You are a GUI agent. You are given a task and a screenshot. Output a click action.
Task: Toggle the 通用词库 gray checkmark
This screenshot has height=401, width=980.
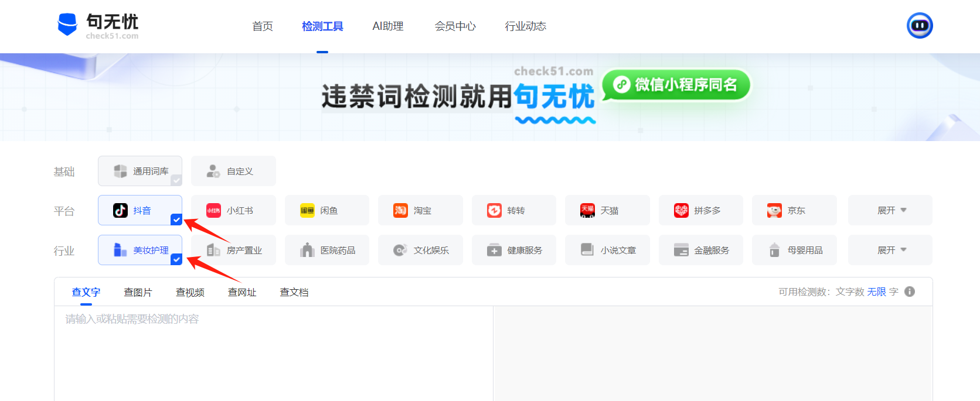tap(176, 180)
